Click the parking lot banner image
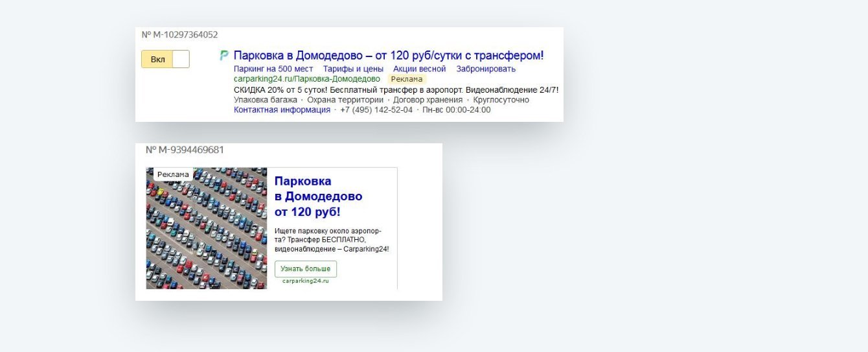Image resolution: width=868 pixels, height=352 pixels. click(207, 228)
